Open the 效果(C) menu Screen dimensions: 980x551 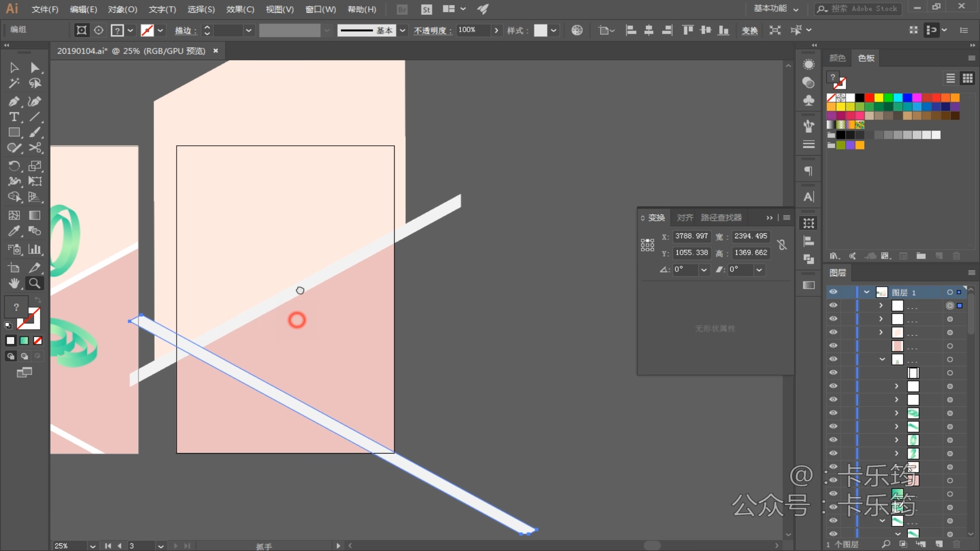coord(240,9)
